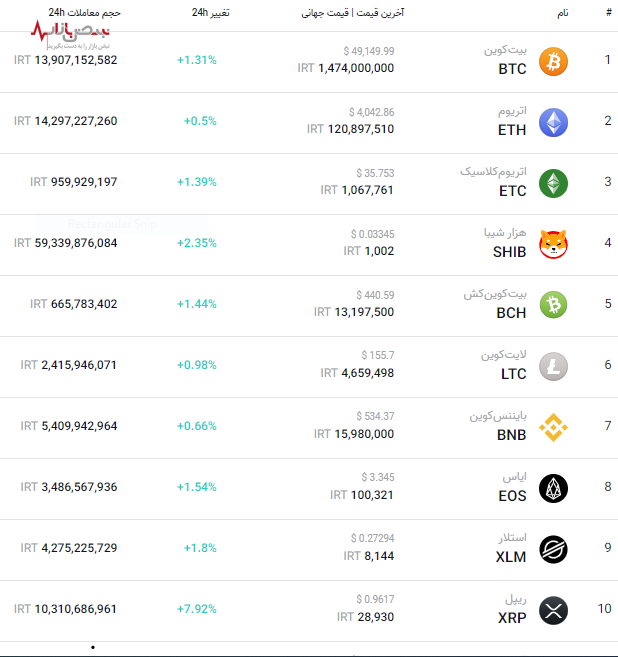Click the news site logo watermark
Viewport: 618px width, 657px height.
tap(70, 37)
